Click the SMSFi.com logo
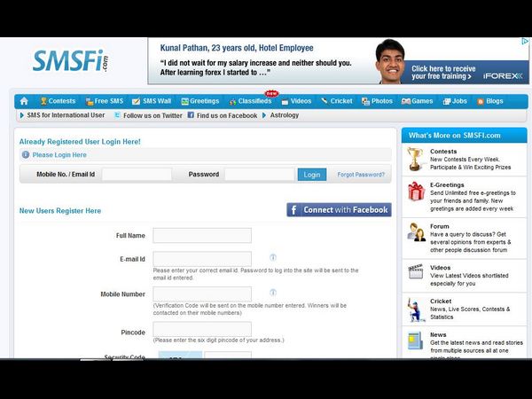The height and width of the screenshot is (399, 532). 71,61
